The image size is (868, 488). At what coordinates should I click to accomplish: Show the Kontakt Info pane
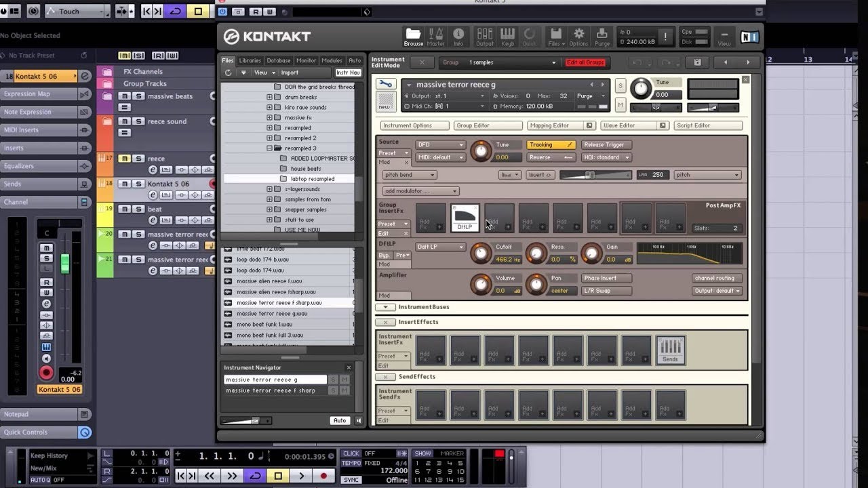(x=458, y=37)
